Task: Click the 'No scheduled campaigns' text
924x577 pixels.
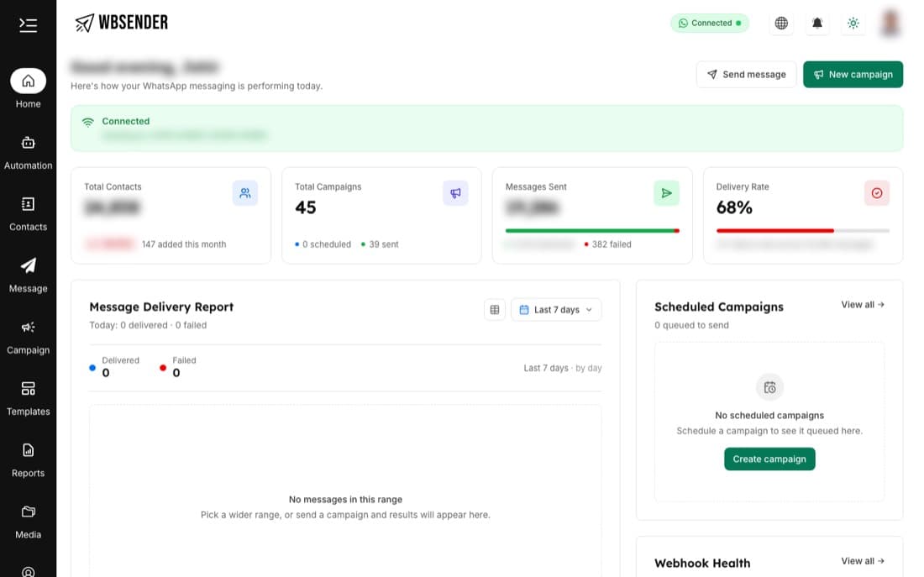Action: [769, 416]
